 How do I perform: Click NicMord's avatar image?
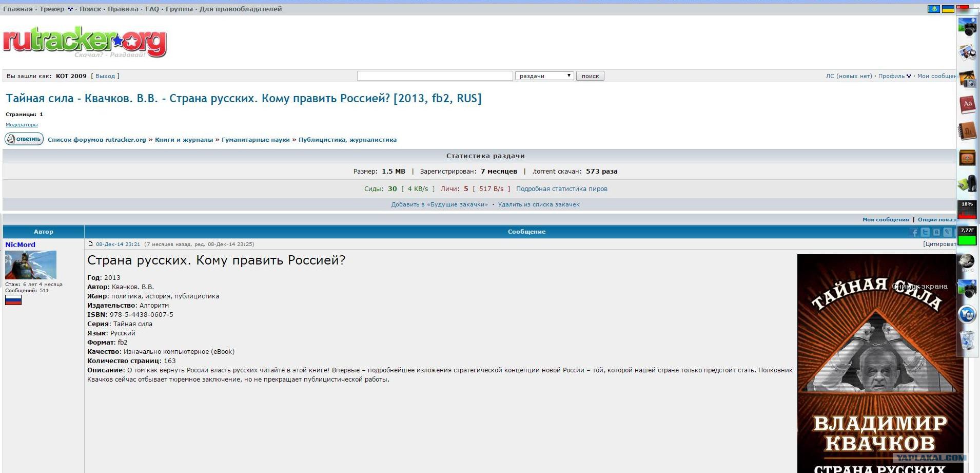pyautogui.click(x=31, y=265)
